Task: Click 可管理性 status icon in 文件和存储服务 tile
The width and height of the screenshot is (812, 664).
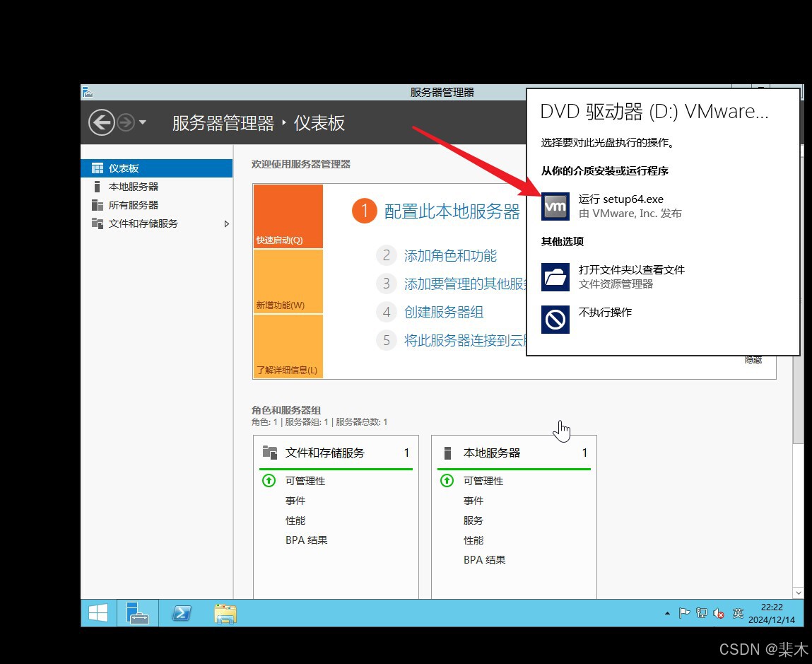Action: coord(269,481)
